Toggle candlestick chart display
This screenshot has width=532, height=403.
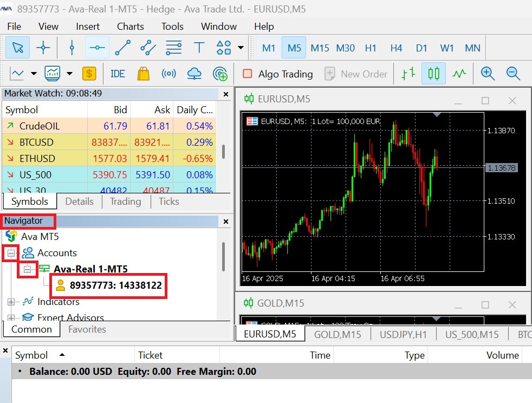433,74
